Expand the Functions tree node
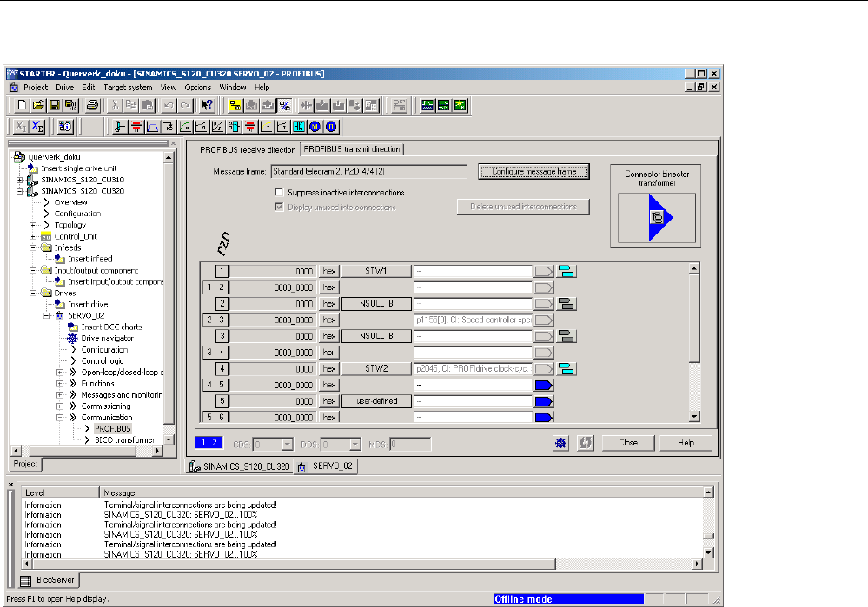868x607 pixels. 60,384
